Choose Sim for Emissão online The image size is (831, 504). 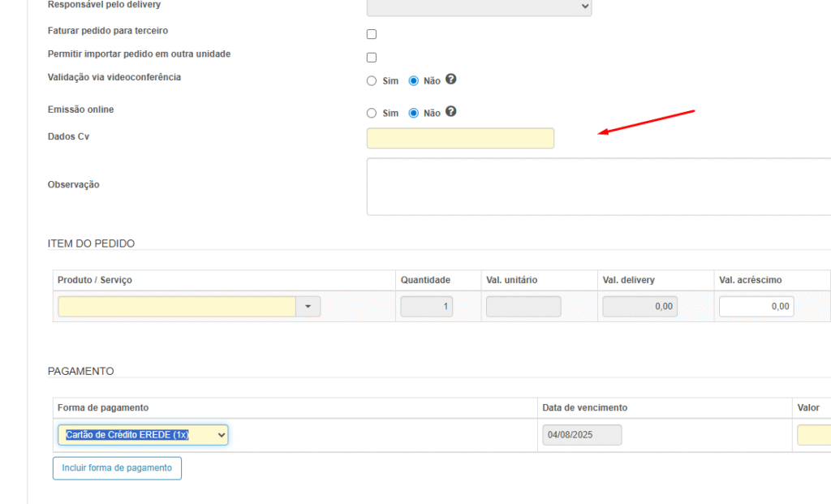(x=372, y=114)
